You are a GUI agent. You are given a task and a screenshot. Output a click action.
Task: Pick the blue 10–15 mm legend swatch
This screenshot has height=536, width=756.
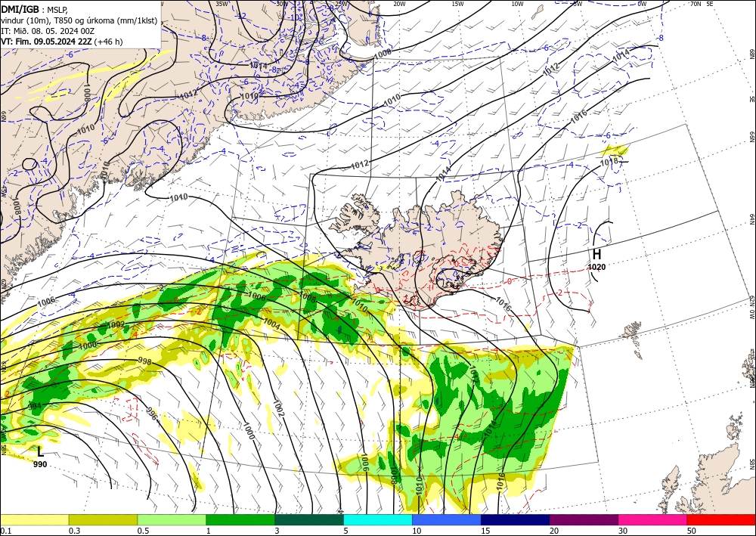(x=447, y=519)
